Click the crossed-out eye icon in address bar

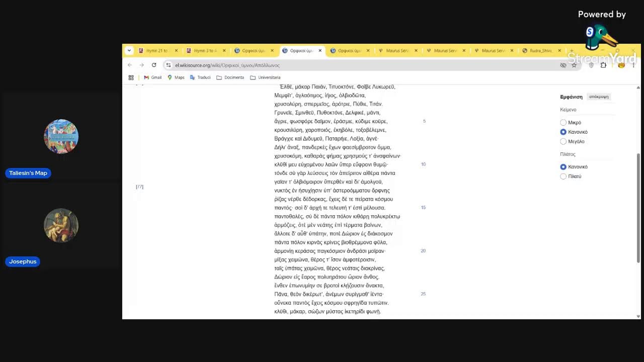pos(563,65)
